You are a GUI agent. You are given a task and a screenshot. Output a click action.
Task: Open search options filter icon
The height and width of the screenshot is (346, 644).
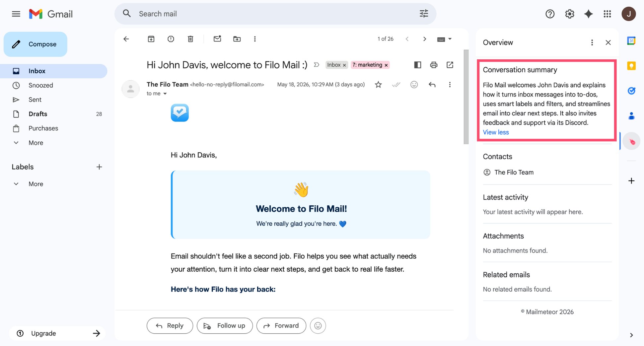coord(424,14)
